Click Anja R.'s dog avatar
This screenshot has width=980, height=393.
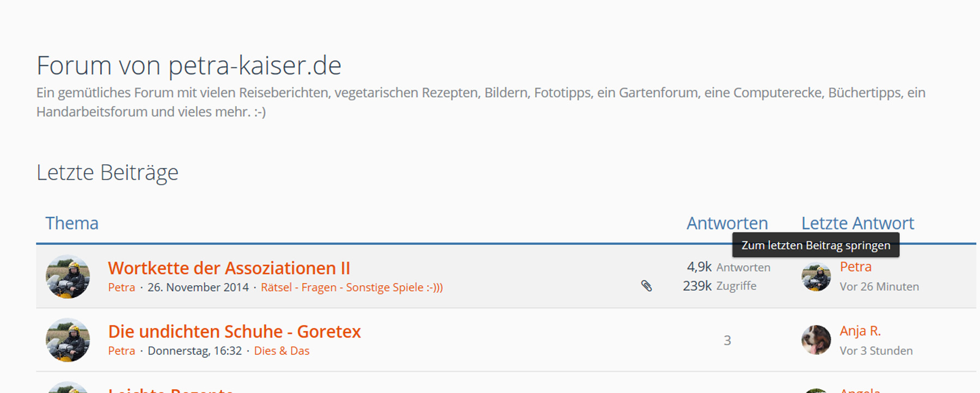[x=816, y=340]
